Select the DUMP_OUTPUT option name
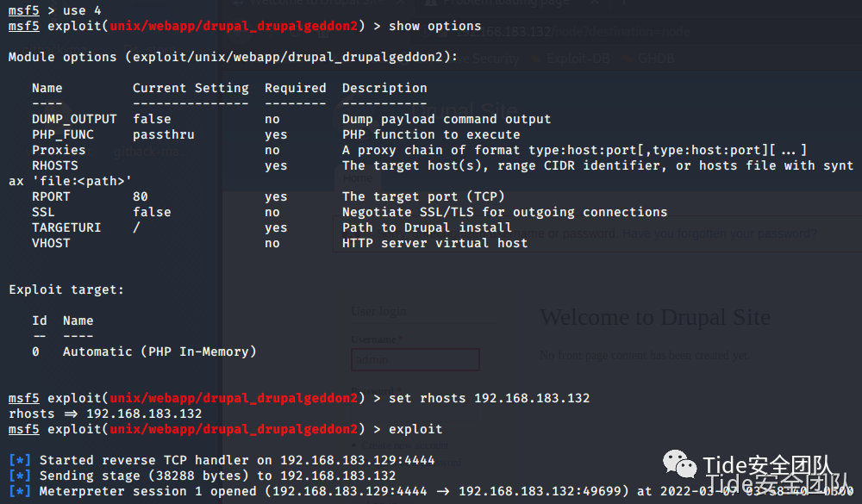The width and height of the screenshot is (862, 504). pos(74,119)
